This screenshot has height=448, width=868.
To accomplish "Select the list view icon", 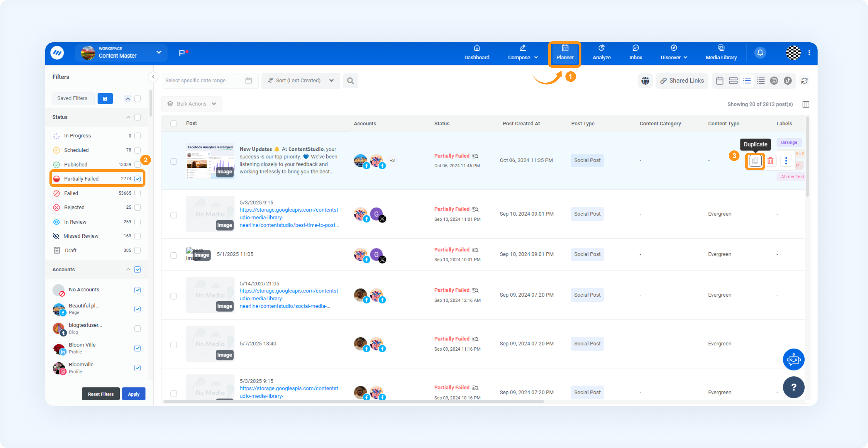I will click(747, 80).
